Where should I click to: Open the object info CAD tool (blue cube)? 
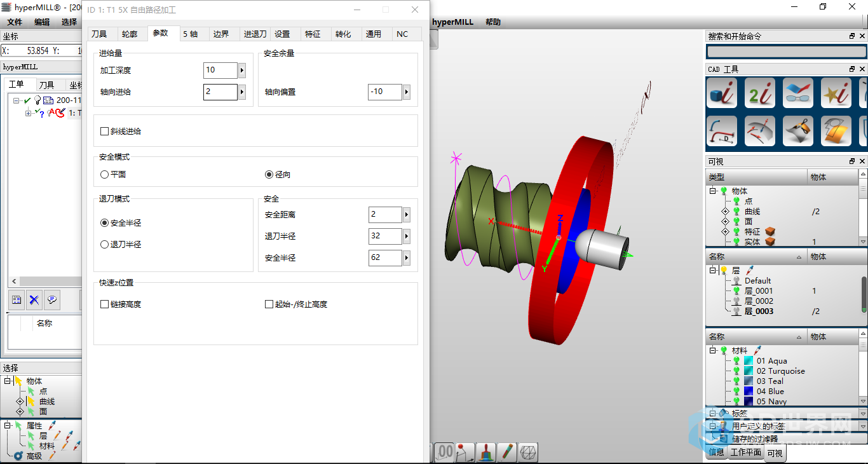pos(722,93)
